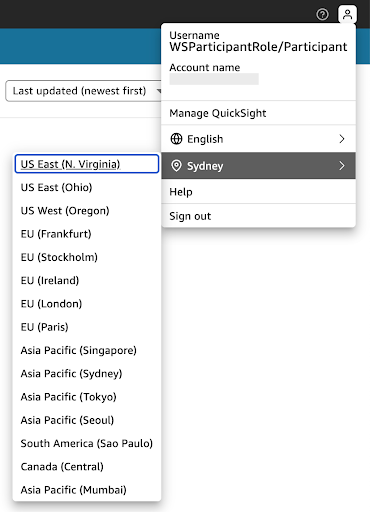The image size is (370, 512).
Task: Choose Asia Pacific (Tokyo) region
Action: pos(87,397)
